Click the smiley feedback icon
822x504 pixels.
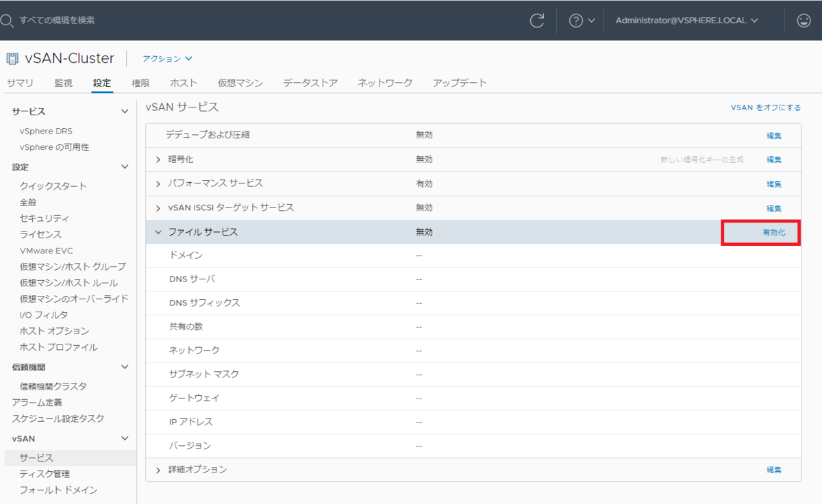(x=804, y=21)
